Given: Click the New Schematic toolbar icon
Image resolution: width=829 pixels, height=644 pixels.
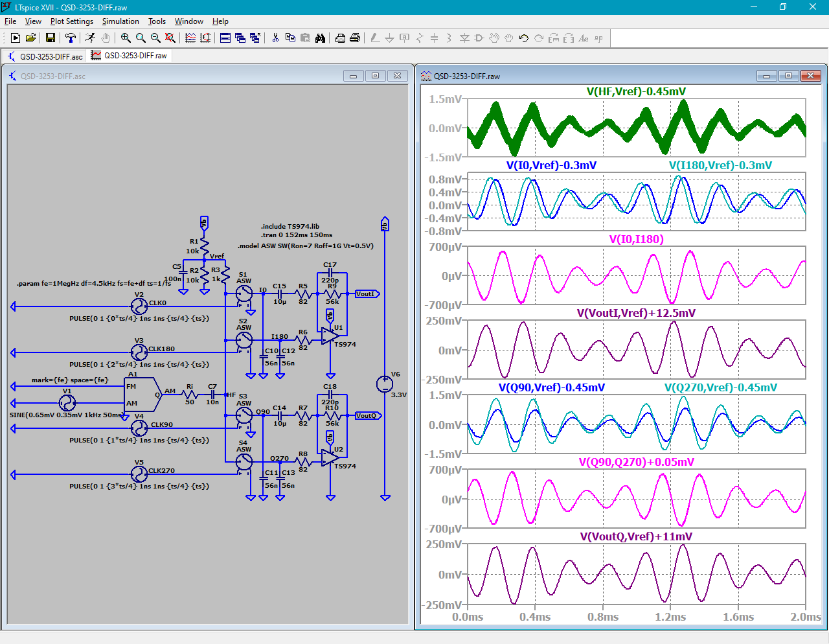Looking at the screenshot, I should coord(16,38).
